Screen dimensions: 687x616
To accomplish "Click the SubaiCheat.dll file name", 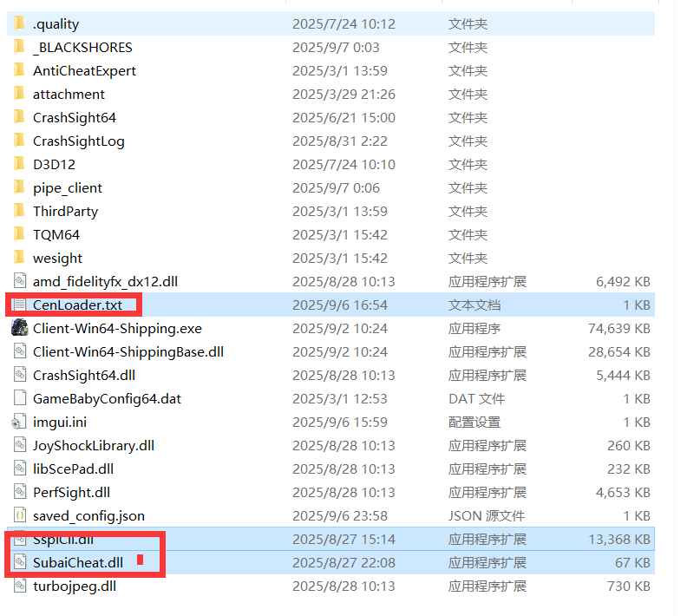I will click(77, 562).
